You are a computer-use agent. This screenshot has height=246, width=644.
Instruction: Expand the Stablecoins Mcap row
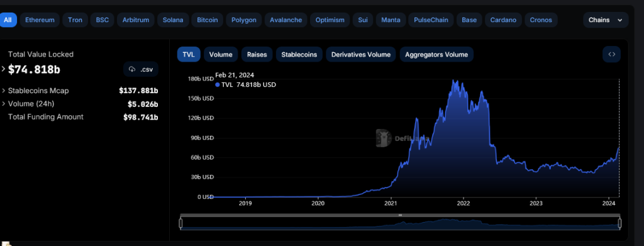coord(3,91)
